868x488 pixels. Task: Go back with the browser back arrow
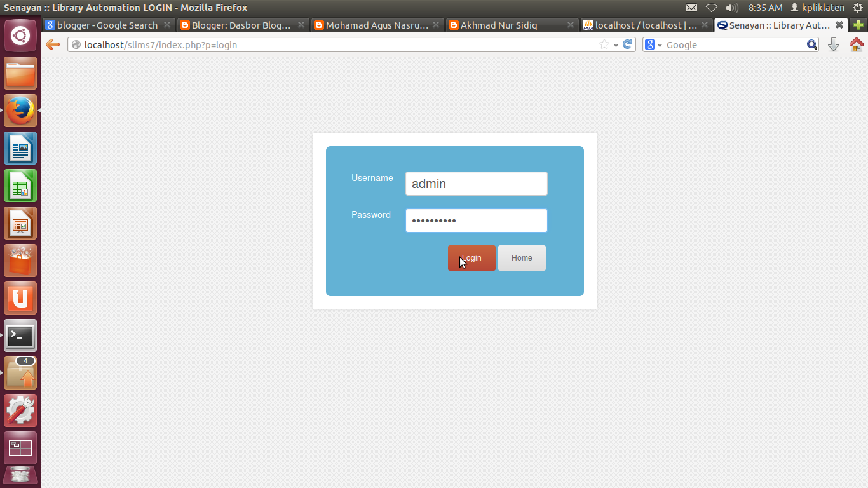click(x=53, y=44)
